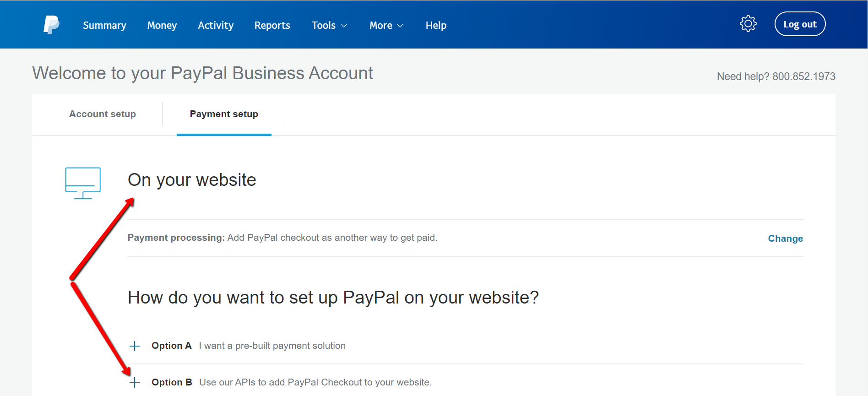This screenshot has height=396, width=868.
Task: Click the Need help phone number text
Action: click(776, 76)
